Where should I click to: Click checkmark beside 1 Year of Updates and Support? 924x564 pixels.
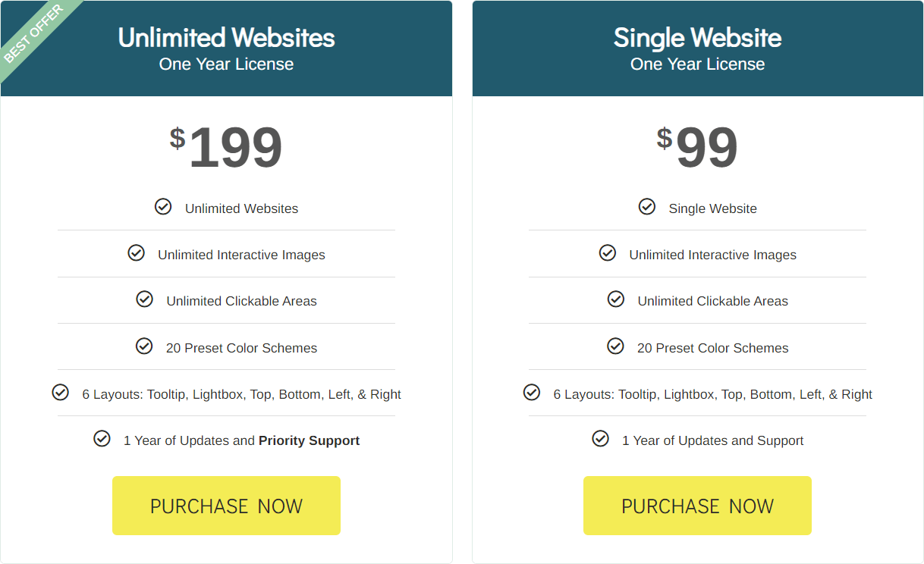(x=600, y=438)
